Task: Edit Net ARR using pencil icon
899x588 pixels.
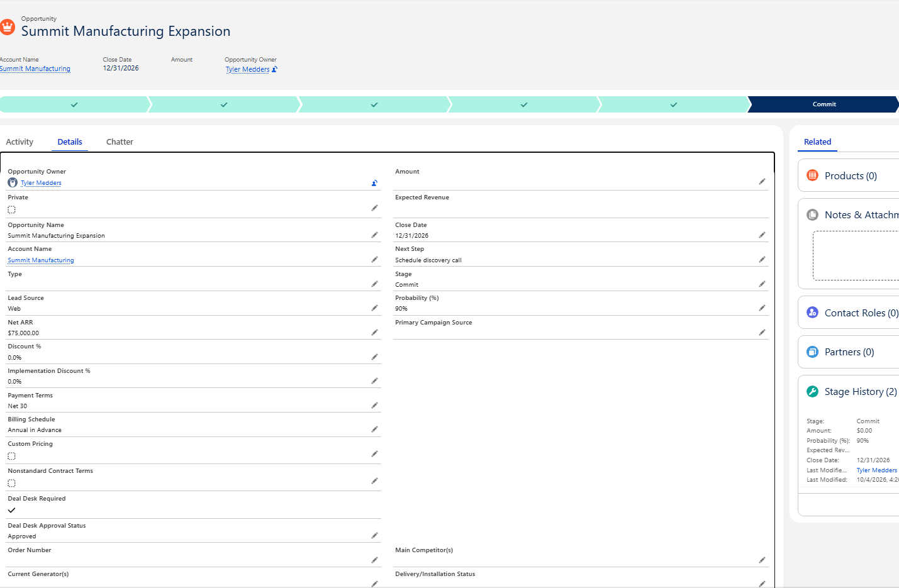Action: (374, 332)
